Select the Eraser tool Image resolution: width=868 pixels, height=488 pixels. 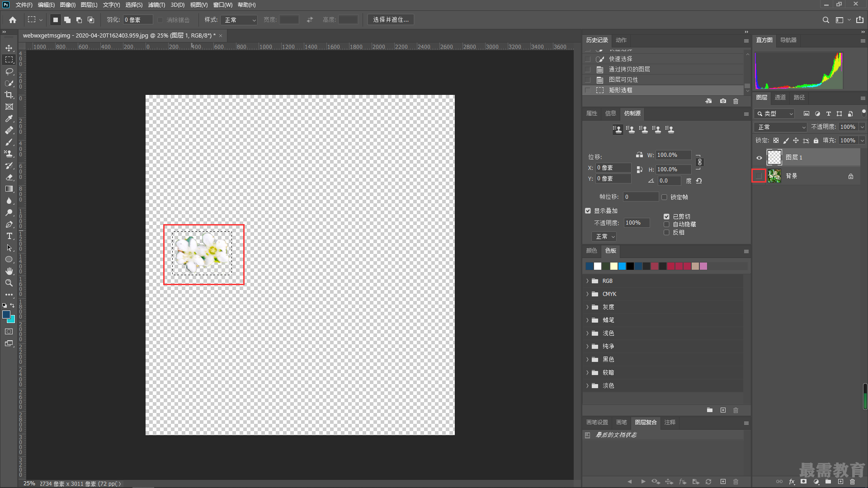[x=9, y=177]
